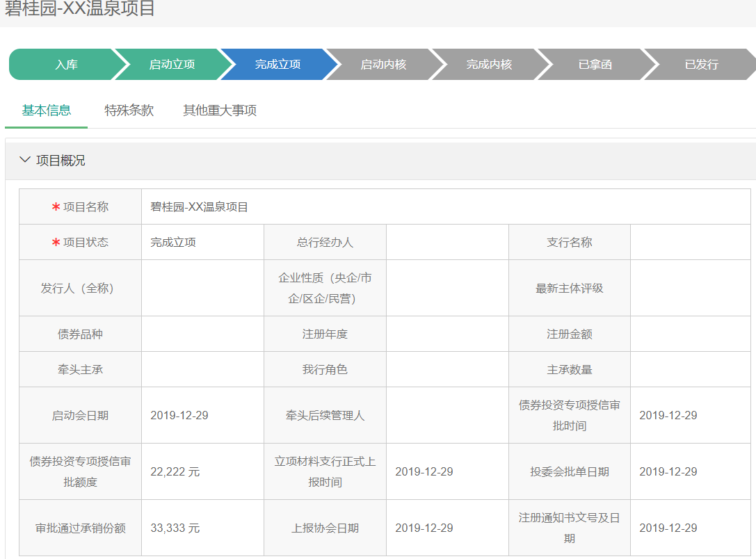Image resolution: width=756 pixels, height=559 pixels.
Task: Click the empty 牵头主承 field
Action: 202,369
